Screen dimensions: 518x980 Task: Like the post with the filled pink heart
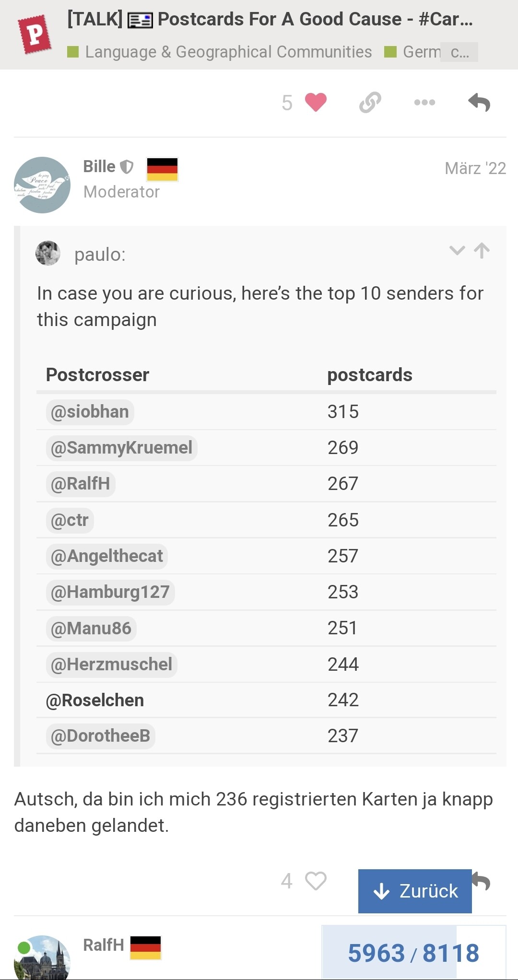pos(315,102)
